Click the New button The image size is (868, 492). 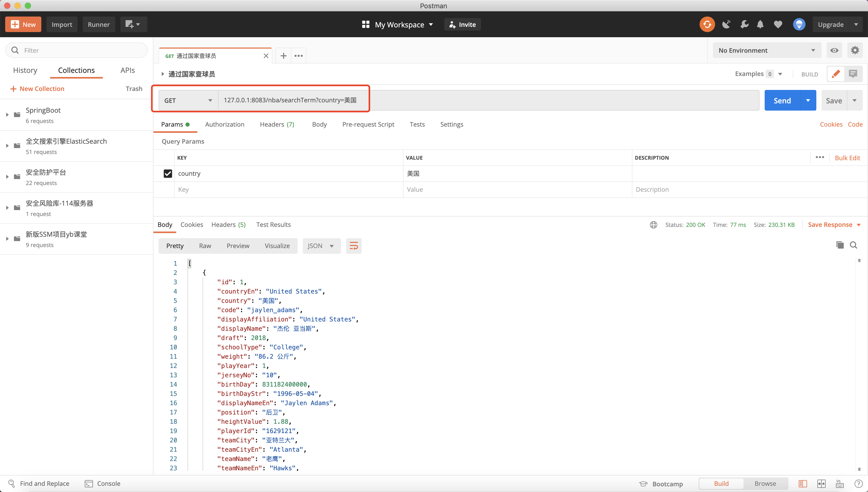tap(23, 24)
